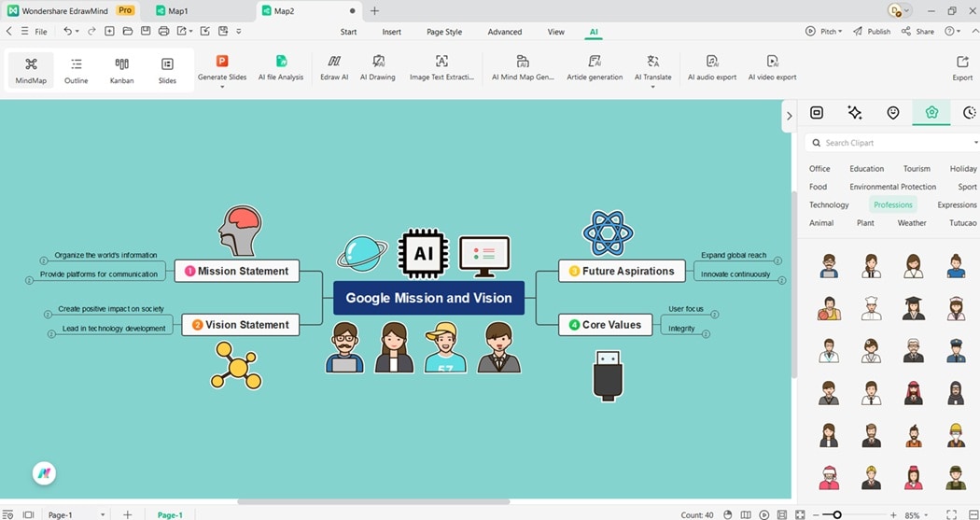Open the AI Drawing tool

tap(377, 68)
